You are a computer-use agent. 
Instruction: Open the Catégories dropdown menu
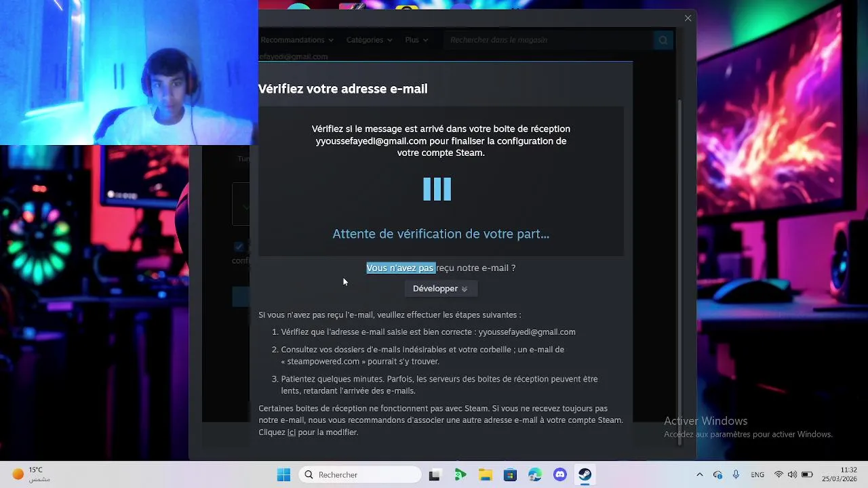coord(369,40)
